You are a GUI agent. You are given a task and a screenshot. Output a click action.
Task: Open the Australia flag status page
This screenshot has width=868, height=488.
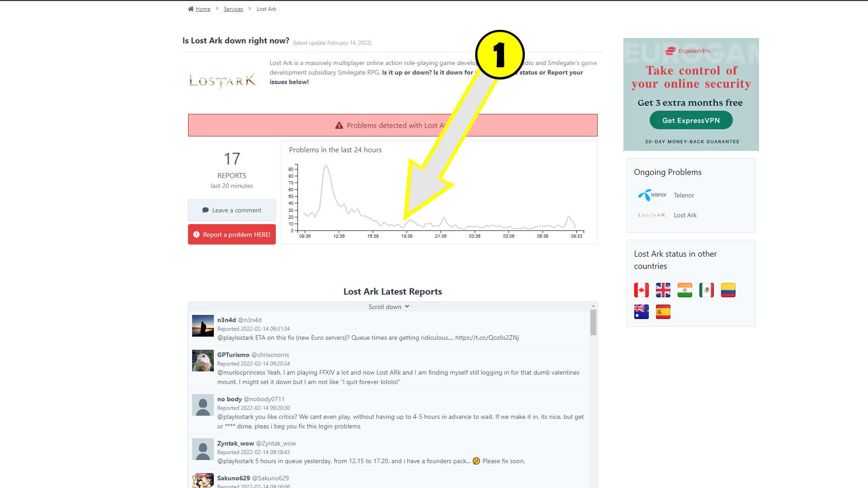pos(641,312)
